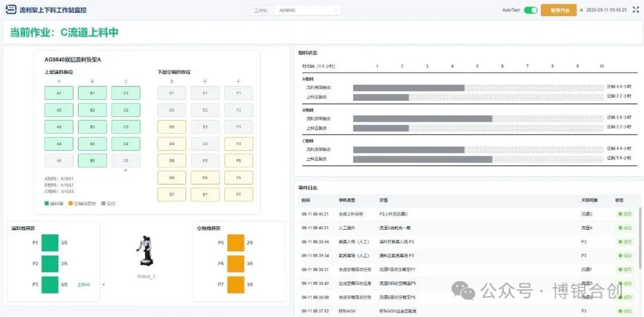Select log row 流道F回收空箱至P7
This screenshot has width=644, height=317.
[x=468, y=269]
